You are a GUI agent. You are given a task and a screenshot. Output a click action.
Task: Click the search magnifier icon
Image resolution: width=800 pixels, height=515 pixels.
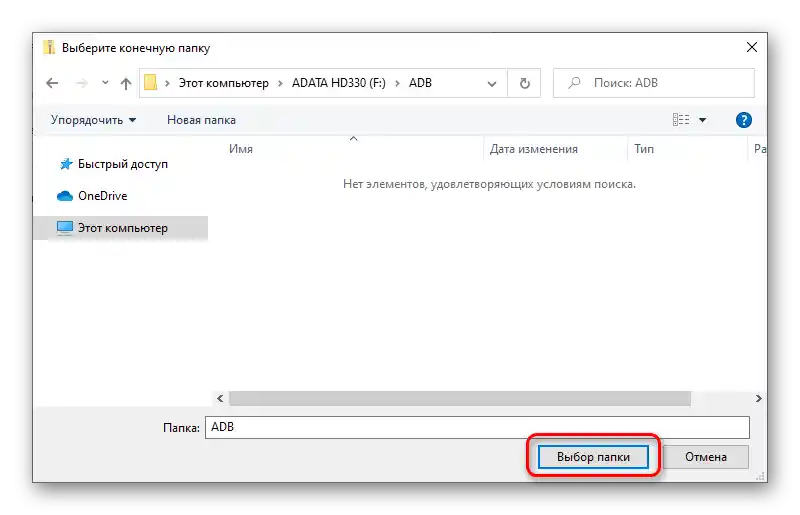click(x=574, y=82)
